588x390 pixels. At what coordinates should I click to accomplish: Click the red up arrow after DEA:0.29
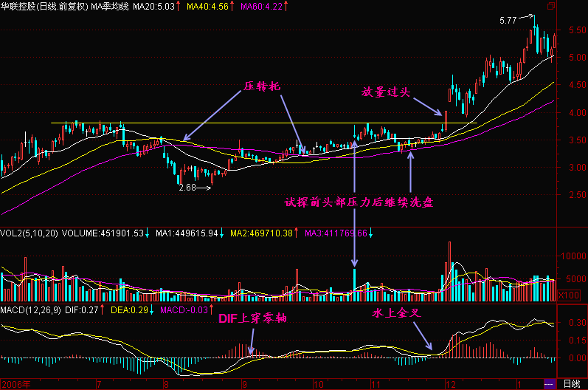click(x=153, y=308)
